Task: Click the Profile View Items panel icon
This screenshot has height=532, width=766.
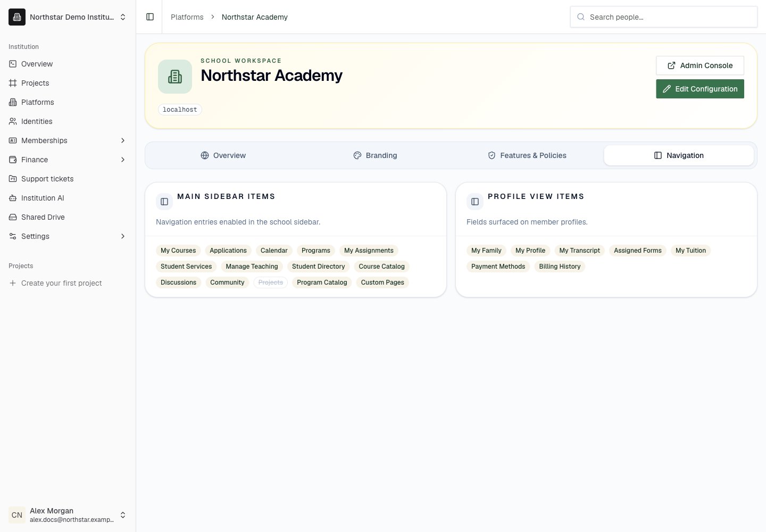Action: pyautogui.click(x=475, y=202)
